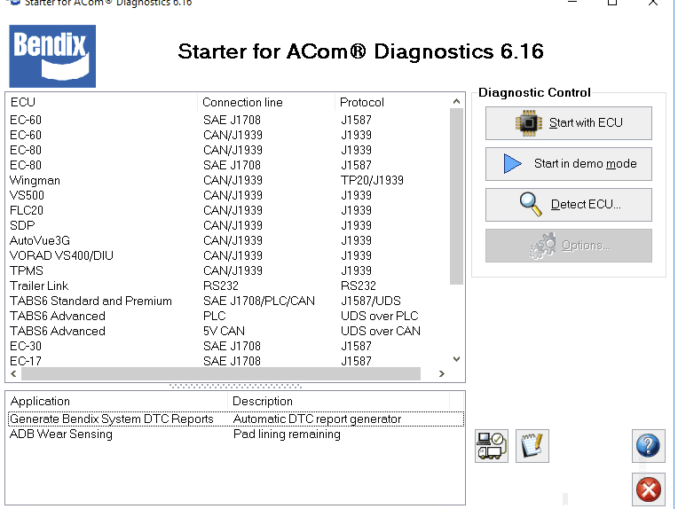The width and height of the screenshot is (678, 509).
Task: Select the AutoVue3G ECU row
Action: point(228,240)
